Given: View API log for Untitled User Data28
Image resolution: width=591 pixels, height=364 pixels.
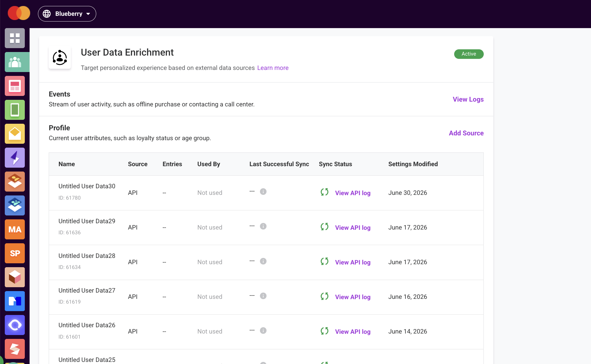Looking at the screenshot, I should tap(353, 262).
